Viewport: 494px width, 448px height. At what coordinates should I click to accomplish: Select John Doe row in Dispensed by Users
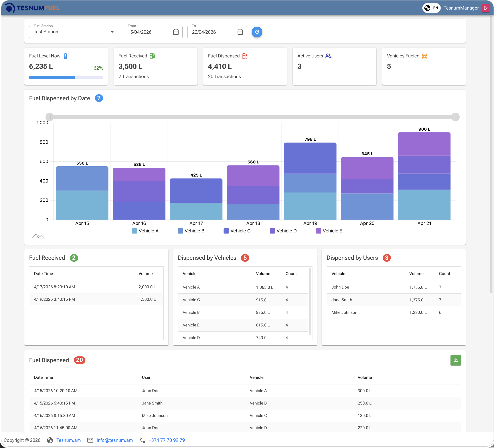[x=393, y=287]
